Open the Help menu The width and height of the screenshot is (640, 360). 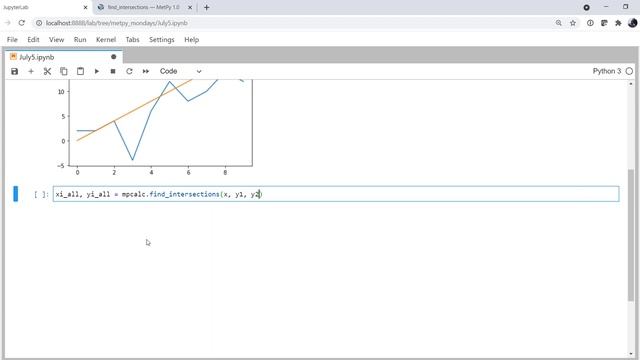click(x=191, y=40)
